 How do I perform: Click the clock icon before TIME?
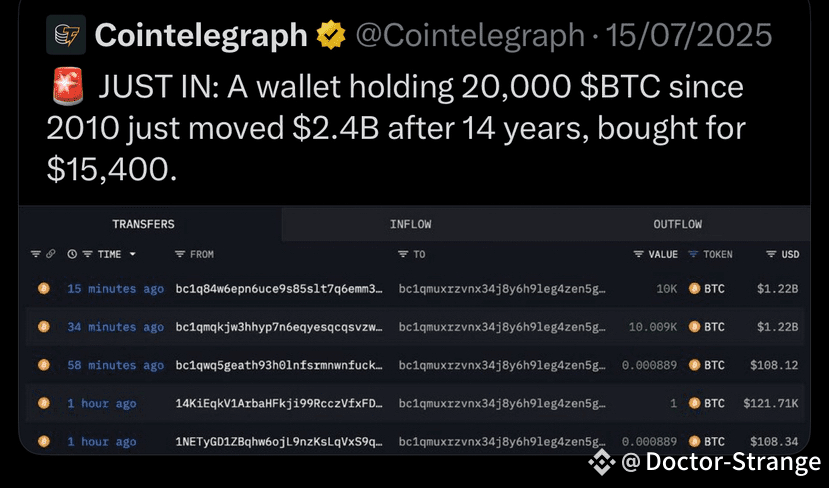click(72, 254)
